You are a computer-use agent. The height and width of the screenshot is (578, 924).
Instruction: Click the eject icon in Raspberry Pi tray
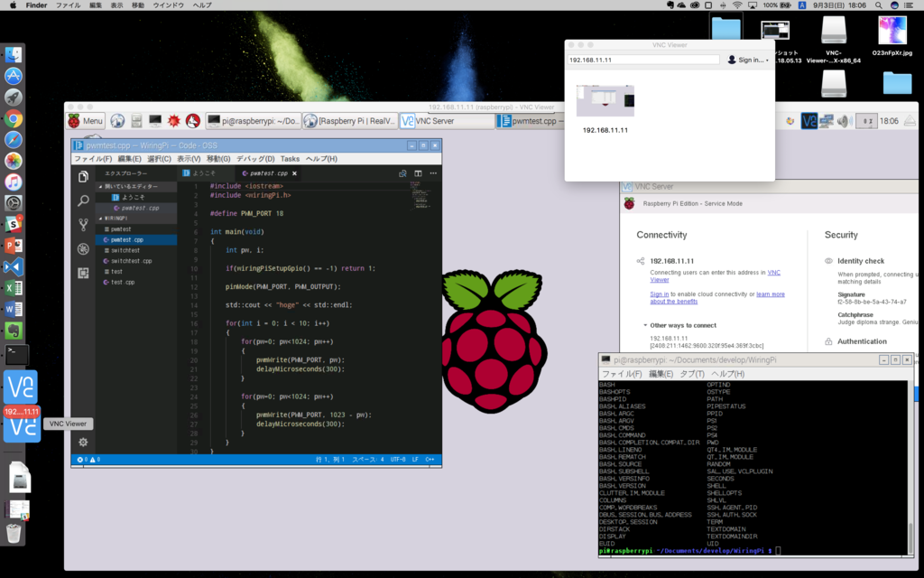(910, 121)
